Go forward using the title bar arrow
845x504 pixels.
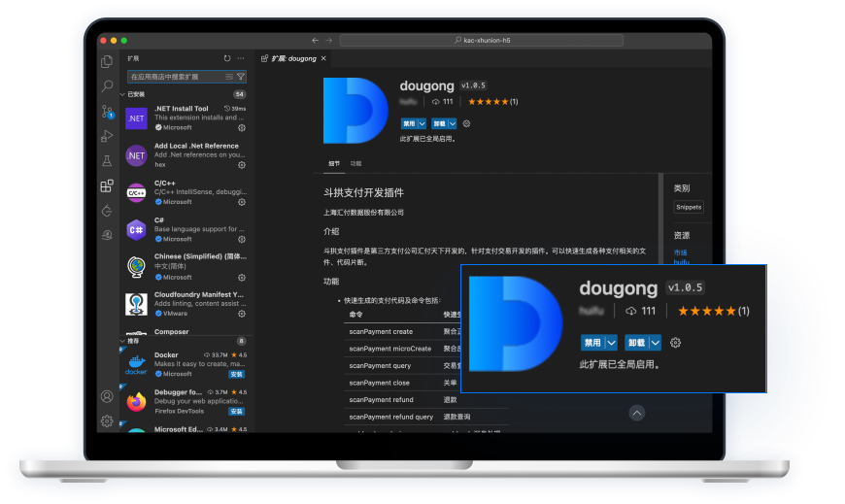point(328,41)
